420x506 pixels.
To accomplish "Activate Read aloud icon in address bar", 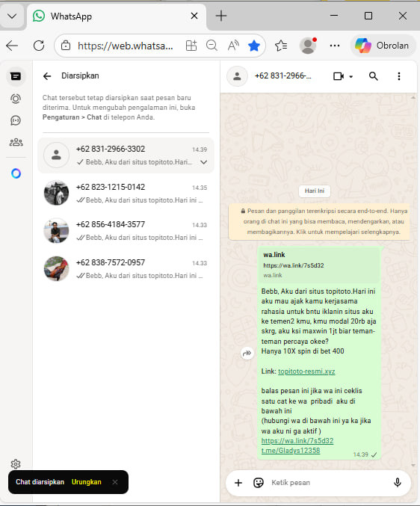I will (233, 46).
